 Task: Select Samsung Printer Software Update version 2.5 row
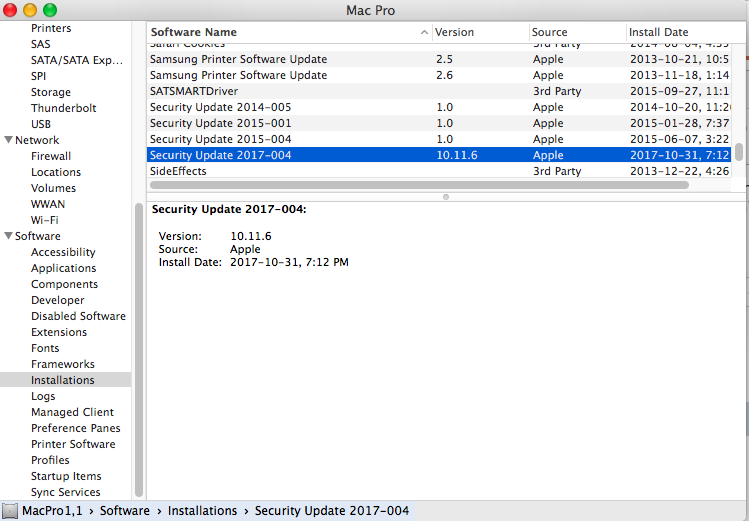(x=439, y=59)
